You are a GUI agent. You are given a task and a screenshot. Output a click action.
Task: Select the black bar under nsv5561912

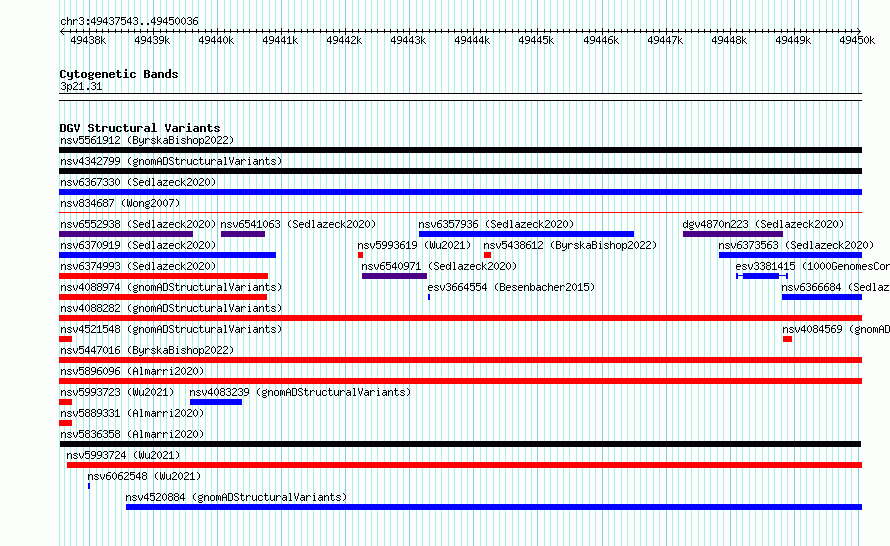click(x=460, y=150)
